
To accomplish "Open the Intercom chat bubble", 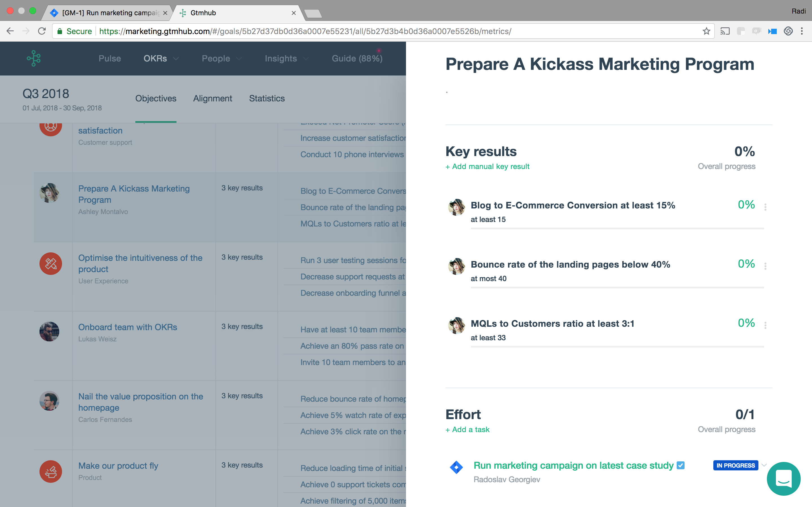I will tap(784, 479).
